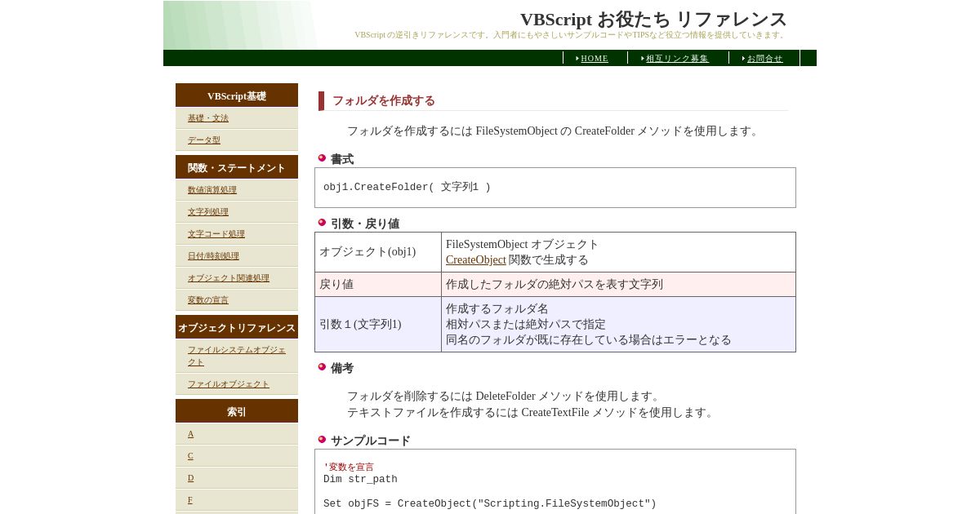Select the 戻り値 table cell
The width and height of the screenshot is (980, 514).
[x=378, y=285]
